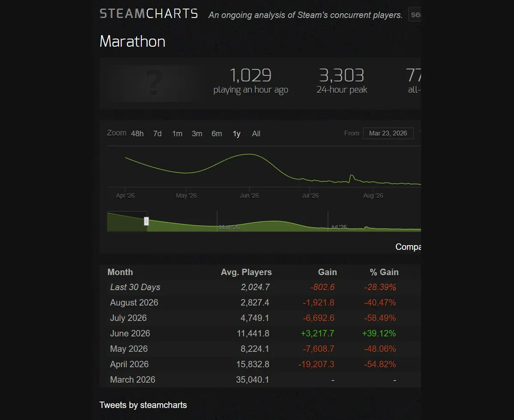Set chart zoom to 3m

(197, 134)
